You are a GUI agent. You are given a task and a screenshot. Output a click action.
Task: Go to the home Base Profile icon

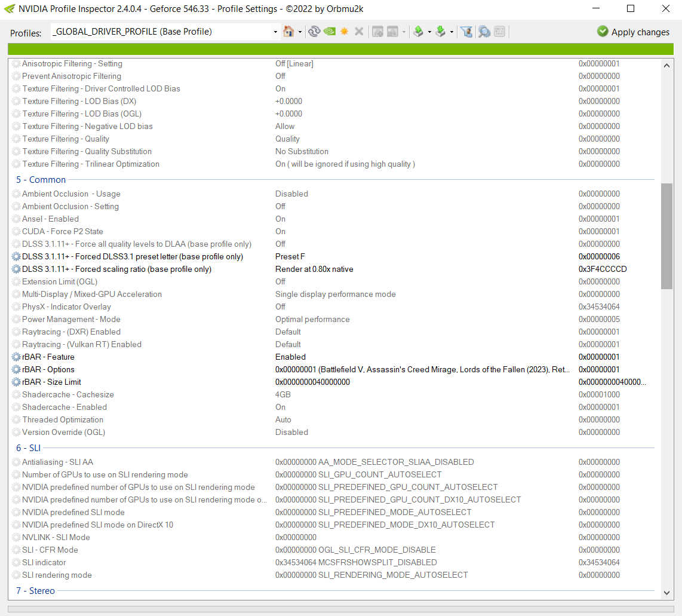tap(288, 31)
